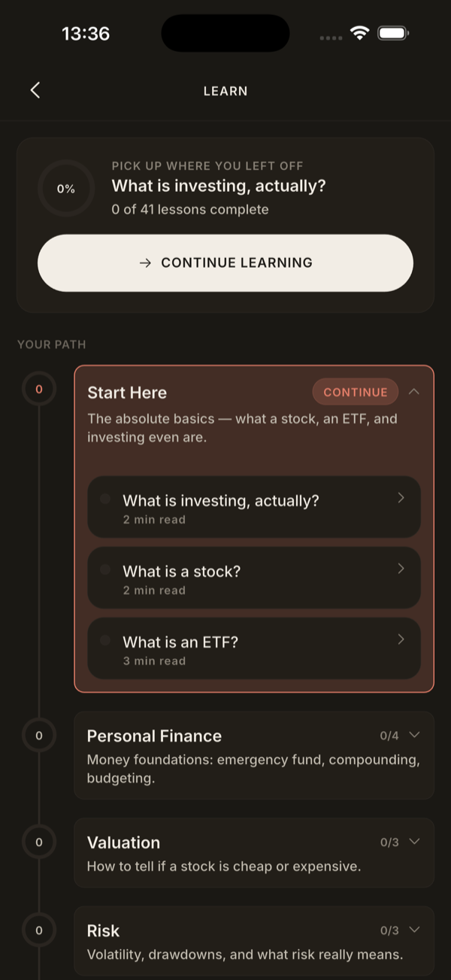Viewport: 451px width, 980px height.
Task: Tap the chevron beside What is a stock
Action: 401,569
